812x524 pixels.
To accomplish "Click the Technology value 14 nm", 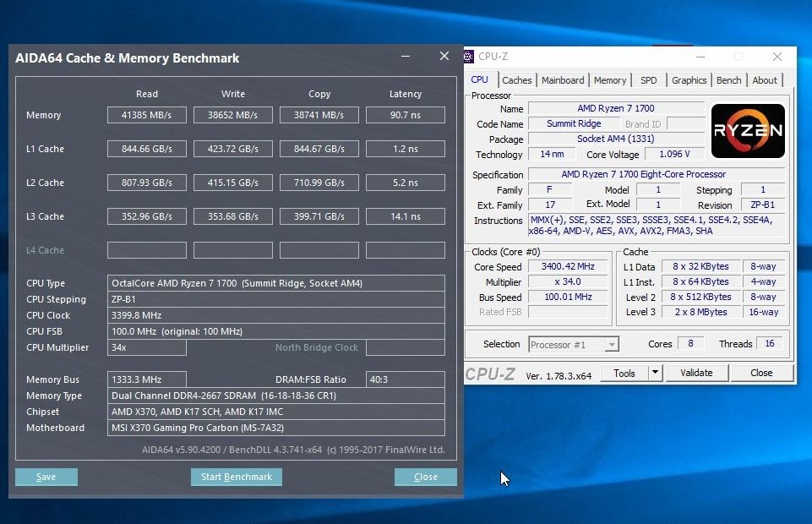I will point(552,154).
